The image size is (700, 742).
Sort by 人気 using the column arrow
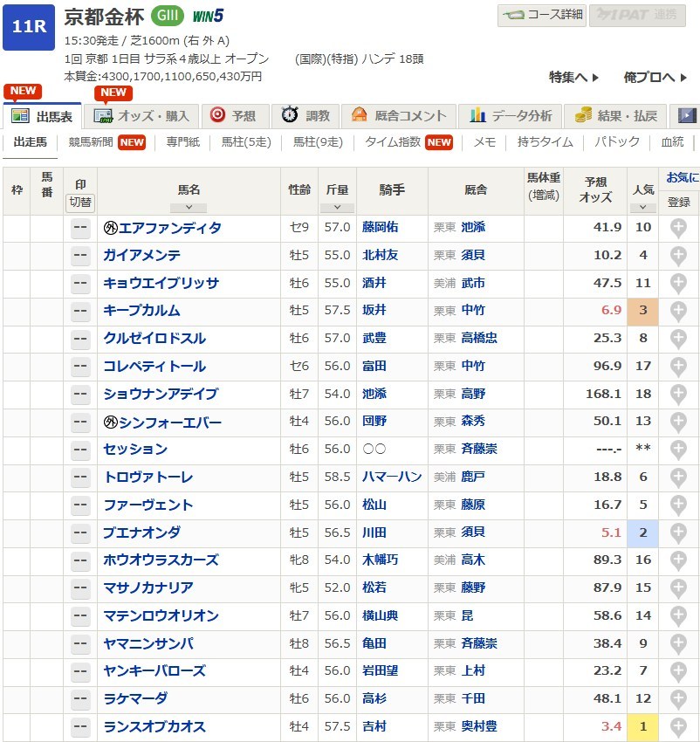tap(642, 207)
